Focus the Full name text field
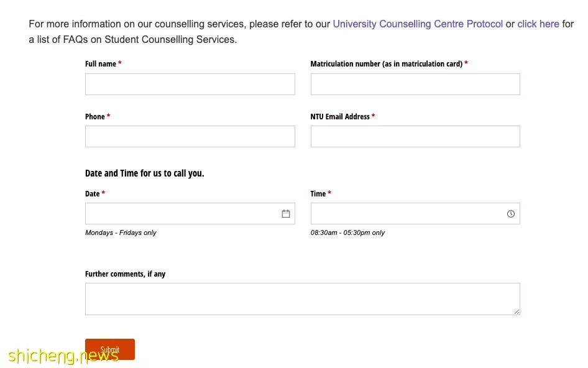The width and height of the screenshot is (588, 368). click(x=190, y=84)
